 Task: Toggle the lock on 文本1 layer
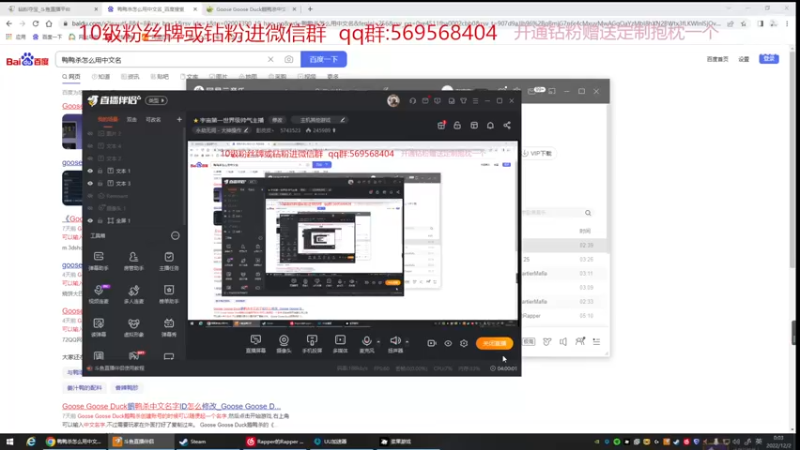(x=100, y=171)
